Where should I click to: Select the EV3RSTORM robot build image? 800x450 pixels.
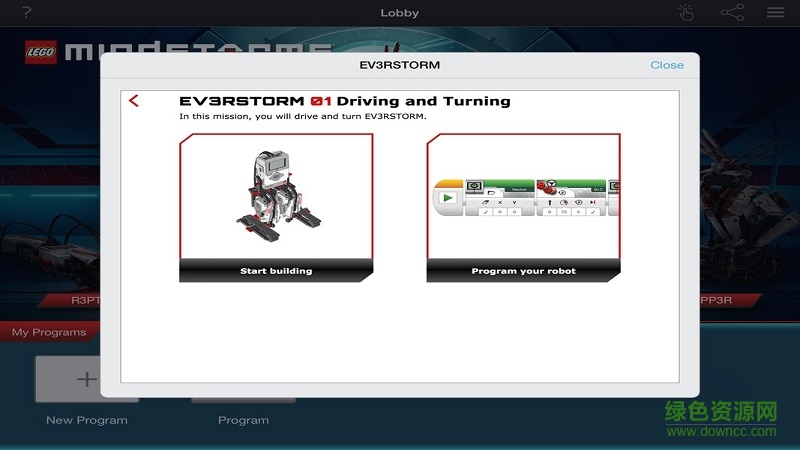click(x=275, y=197)
